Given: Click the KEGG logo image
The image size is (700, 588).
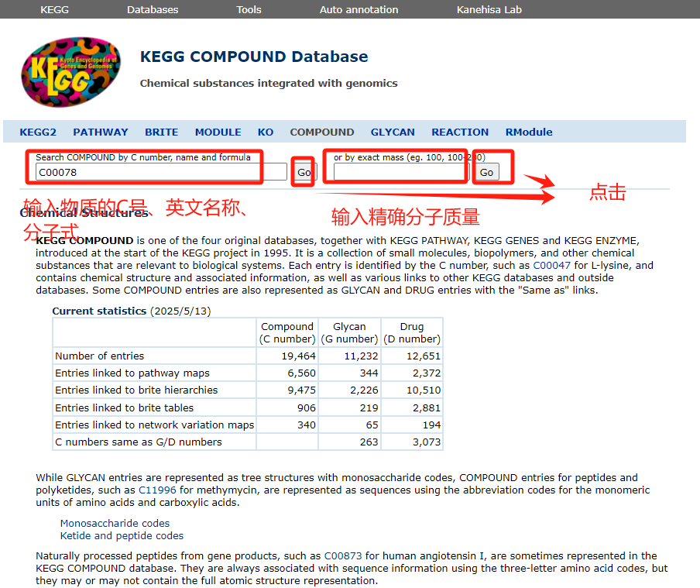Looking at the screenshot, I should click(x=71, y=72).
